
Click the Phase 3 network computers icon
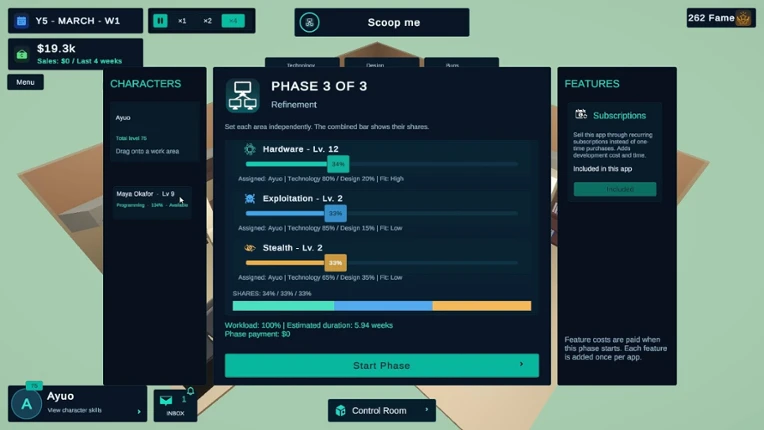pos(243,95)
